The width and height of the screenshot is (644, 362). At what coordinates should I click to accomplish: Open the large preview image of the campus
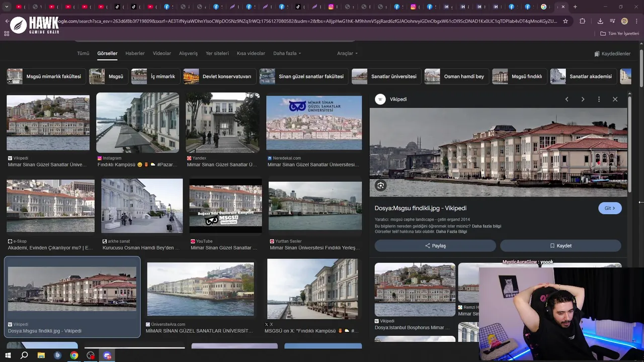pos(499,152)
